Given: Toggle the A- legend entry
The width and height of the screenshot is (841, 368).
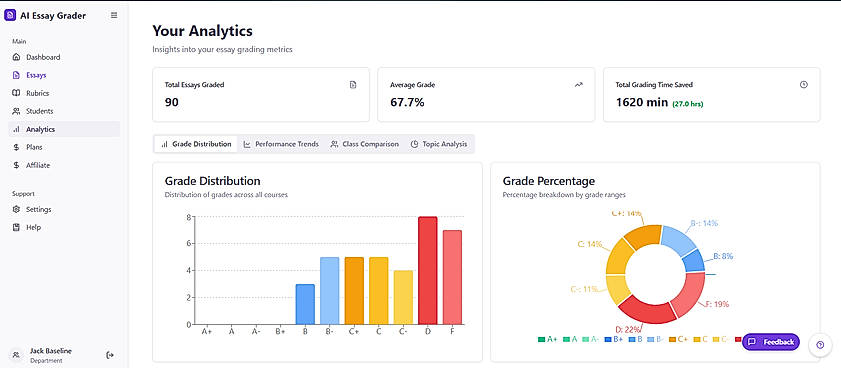Looking at the screenshot, I should coord(591,340).
